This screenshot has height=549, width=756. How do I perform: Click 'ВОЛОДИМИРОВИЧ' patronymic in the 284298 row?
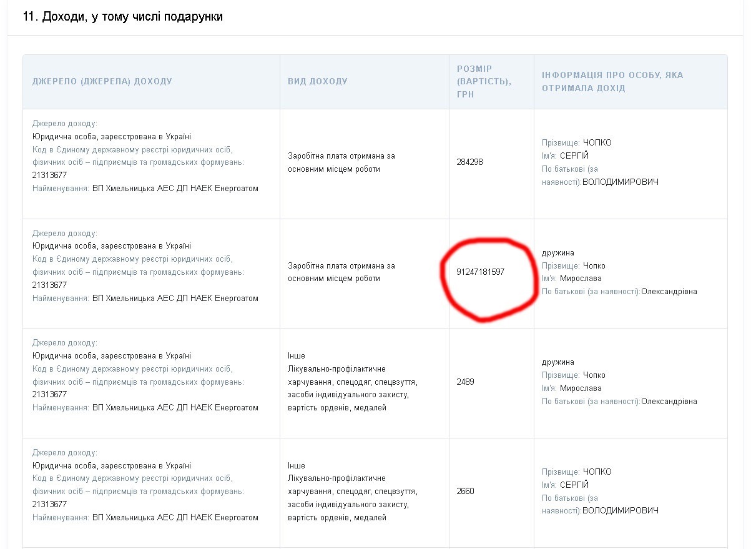click(621, 182)
